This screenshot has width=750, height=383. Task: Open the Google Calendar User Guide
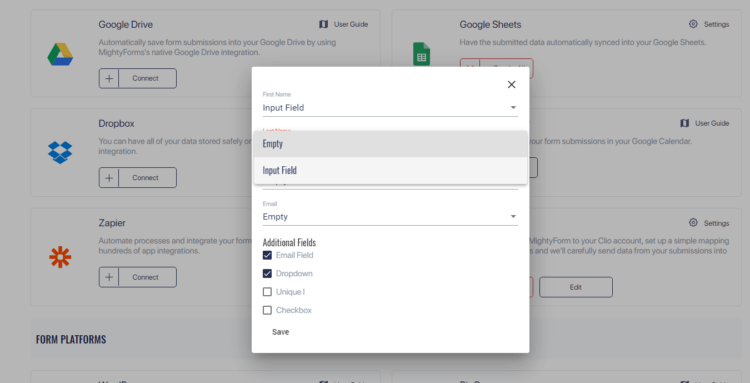pyautogui.click(x=705, y=123)
